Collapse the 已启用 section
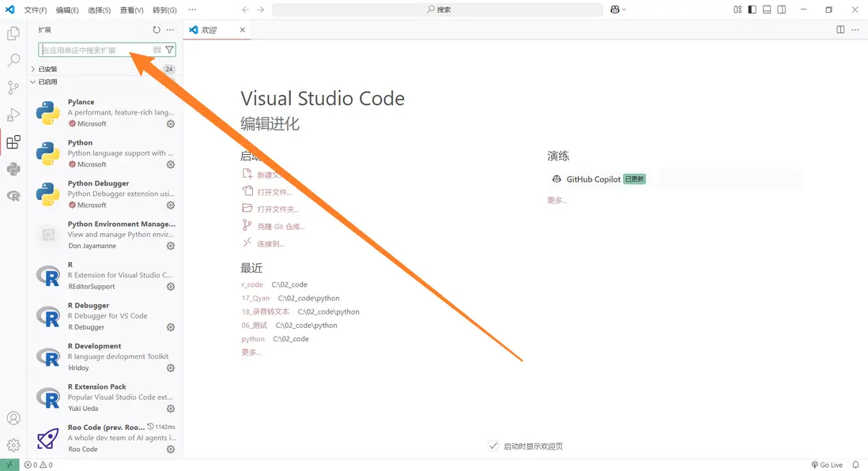This screenshot has width=868, height=471. tap(105, 82)
